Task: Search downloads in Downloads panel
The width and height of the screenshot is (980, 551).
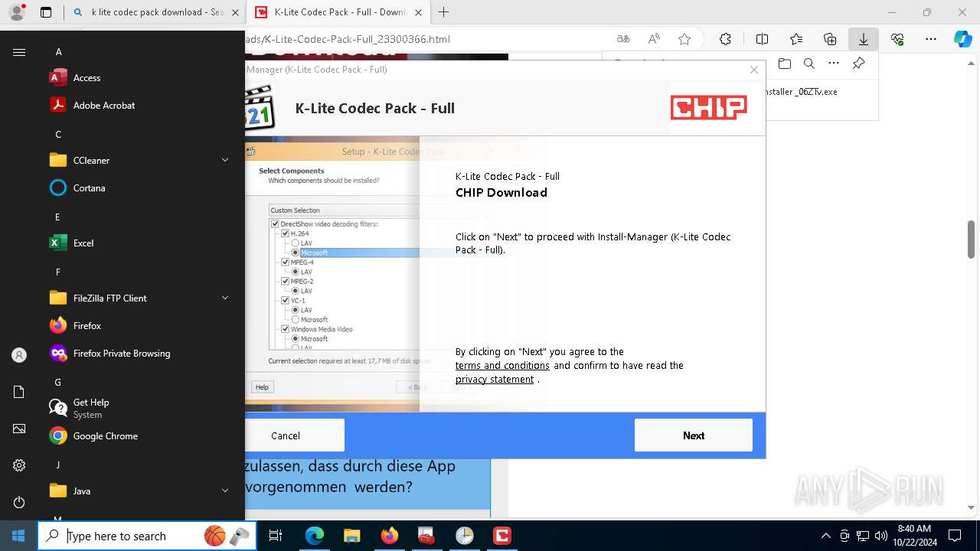Action: 808,64
